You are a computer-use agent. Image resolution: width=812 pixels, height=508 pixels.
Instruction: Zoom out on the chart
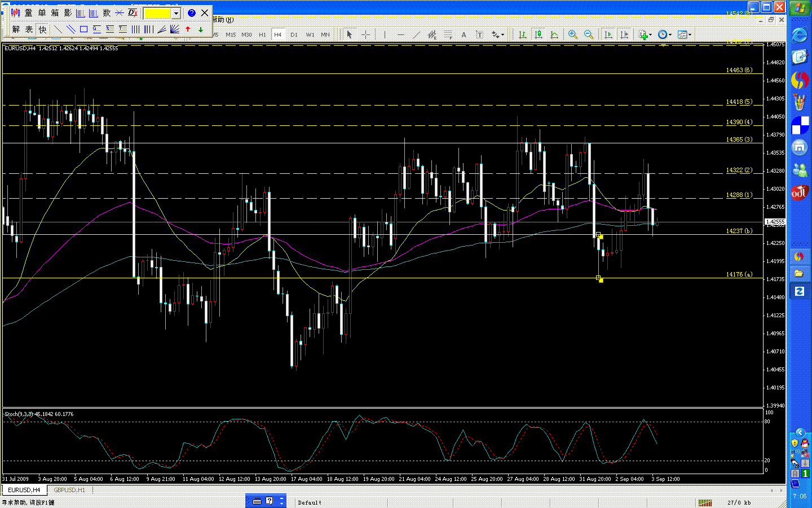click(589, 35)
